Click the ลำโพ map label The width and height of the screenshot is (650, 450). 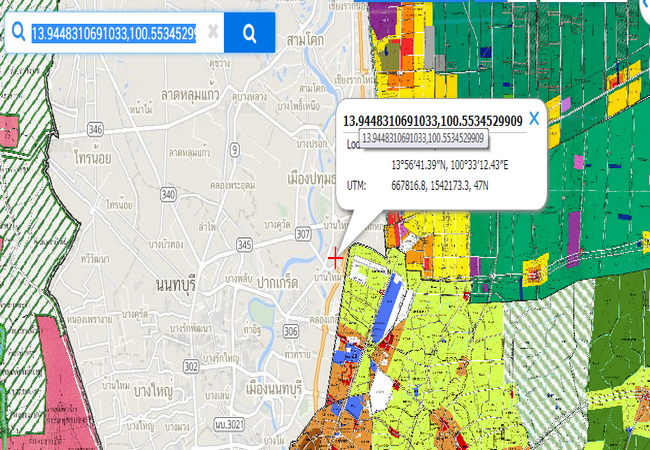pyautogui.click(x=208, y=226)
